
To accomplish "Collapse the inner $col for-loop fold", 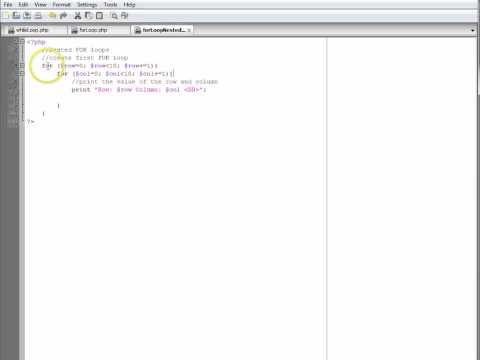I will [22, 73].
